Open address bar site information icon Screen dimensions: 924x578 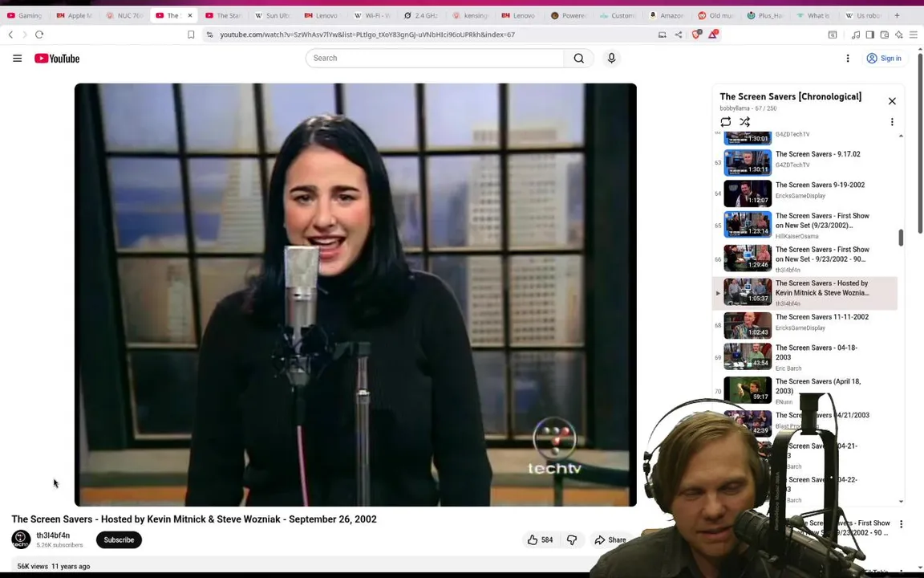(x=210, y=35)
